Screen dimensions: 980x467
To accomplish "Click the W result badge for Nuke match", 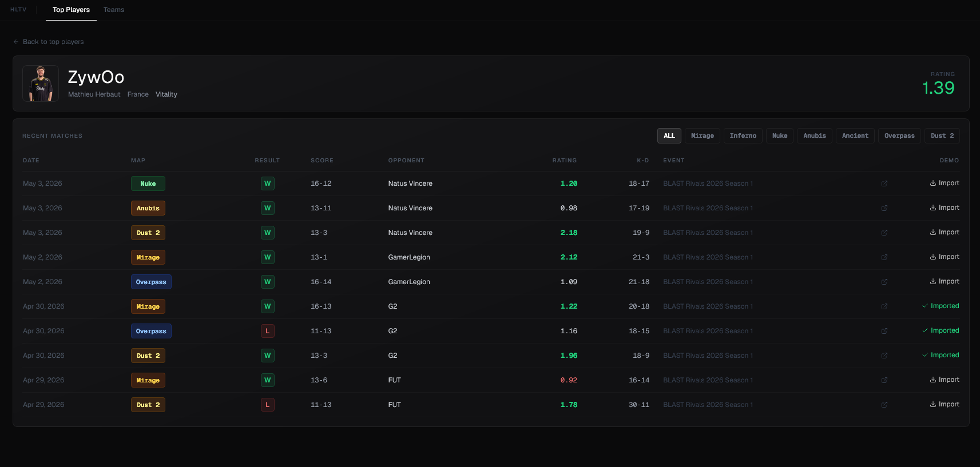I will click(x=267, y=183).
